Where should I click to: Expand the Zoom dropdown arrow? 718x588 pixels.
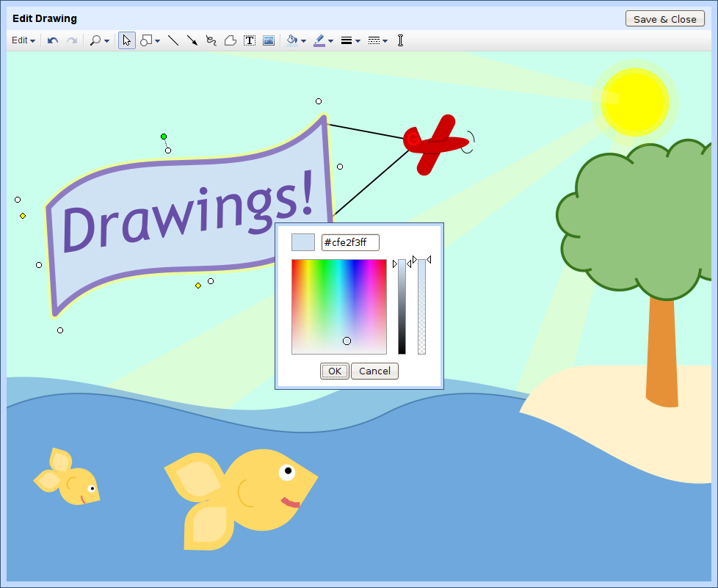pos(106,41)
